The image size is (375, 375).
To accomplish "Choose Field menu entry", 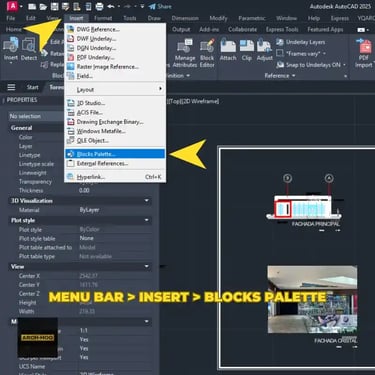I will (x=115, y=76).
